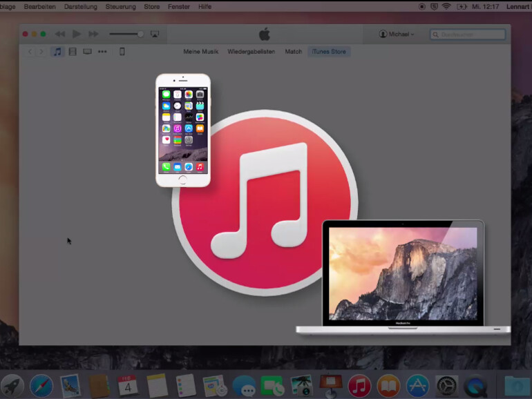Open the Darstellung menu

pos(80,6)
